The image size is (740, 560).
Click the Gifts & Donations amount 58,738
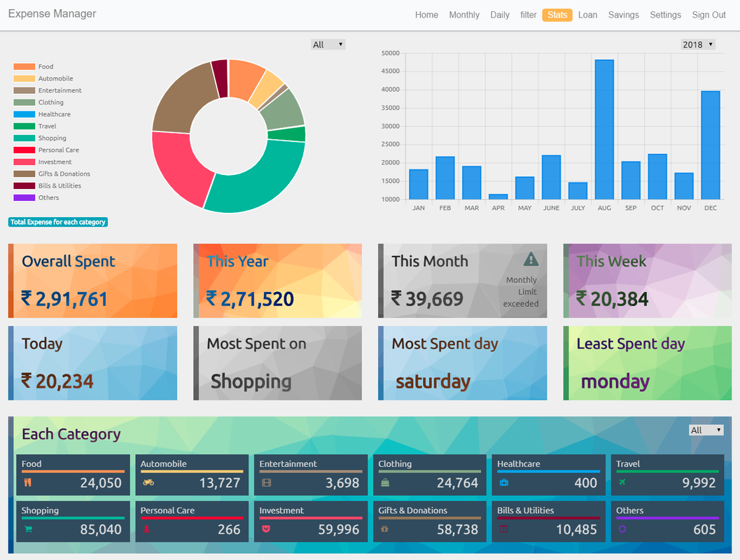457,529
